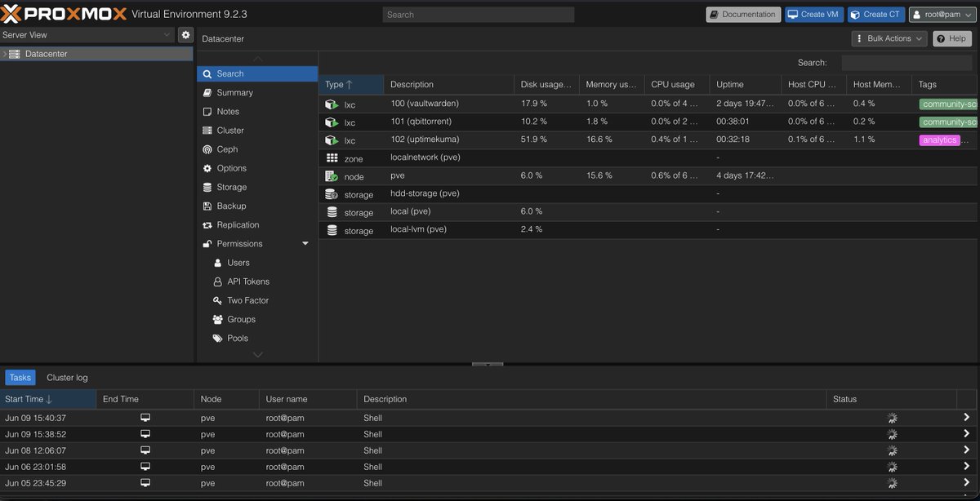
Task: Open the Two Factor page
Action: (x=257, y=300)
